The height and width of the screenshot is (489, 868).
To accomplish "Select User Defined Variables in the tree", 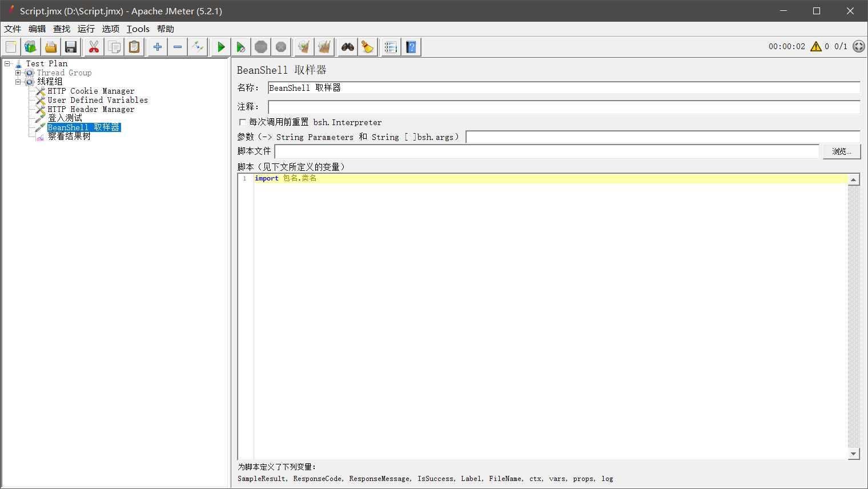I will click(98, 100).
